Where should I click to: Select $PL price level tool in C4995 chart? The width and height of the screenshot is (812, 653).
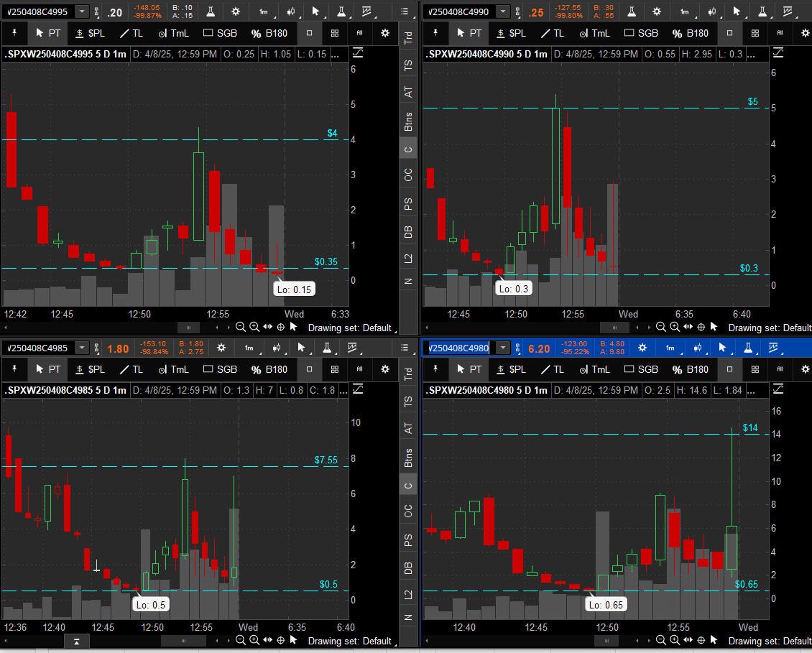coord(90,33)
